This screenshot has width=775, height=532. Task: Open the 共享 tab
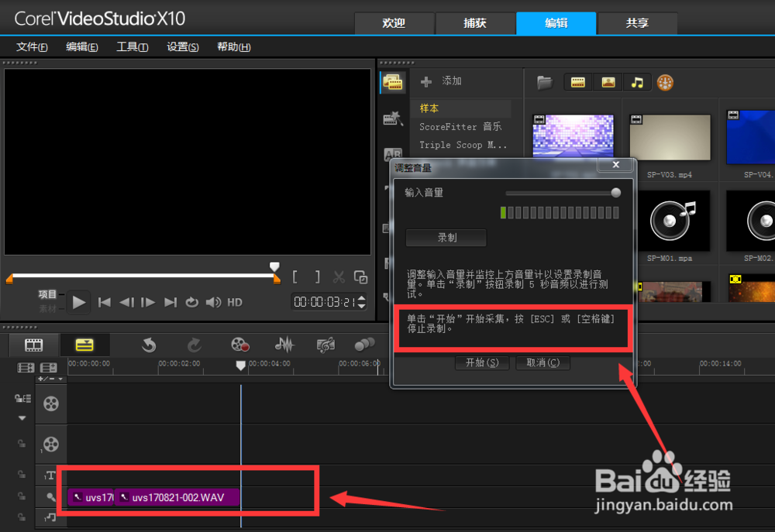[x=637, y=23]
